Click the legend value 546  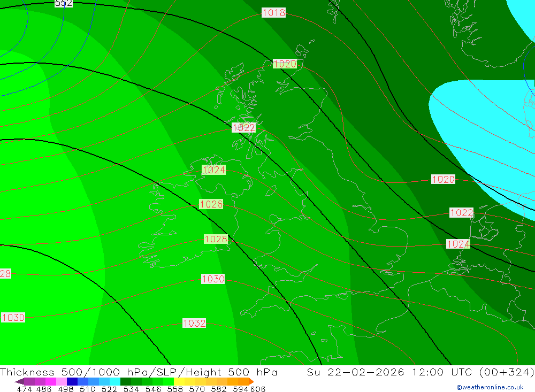pos(153,389)
